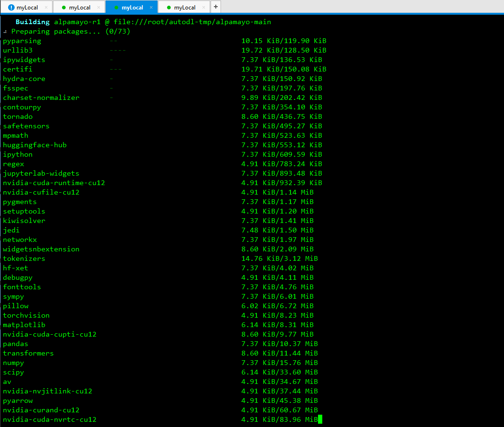504x427 pixels.
Task: Click the nvidia-cufile-cu12 package name
Action: [x=41, y=192]
